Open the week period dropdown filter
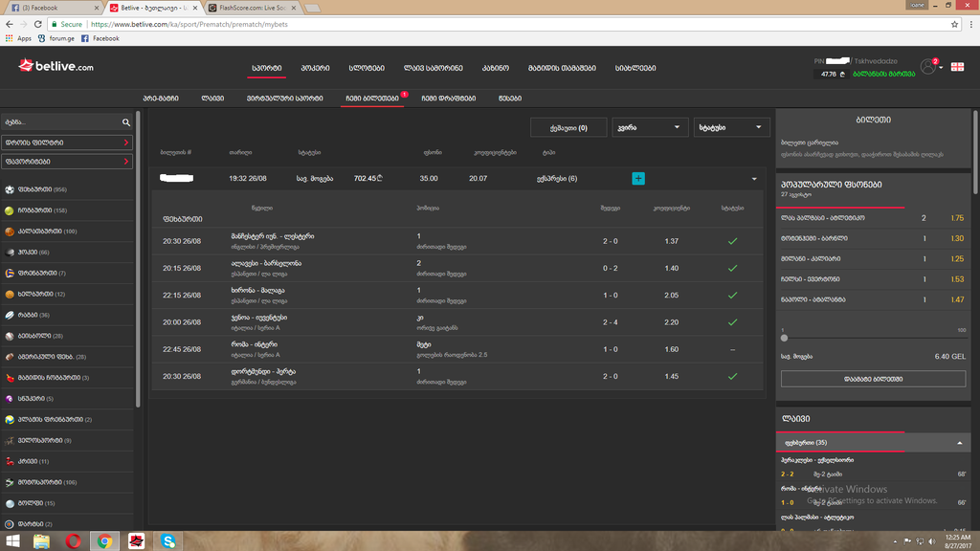The width and height of the screenshot is (980, 551). point(650,127)
